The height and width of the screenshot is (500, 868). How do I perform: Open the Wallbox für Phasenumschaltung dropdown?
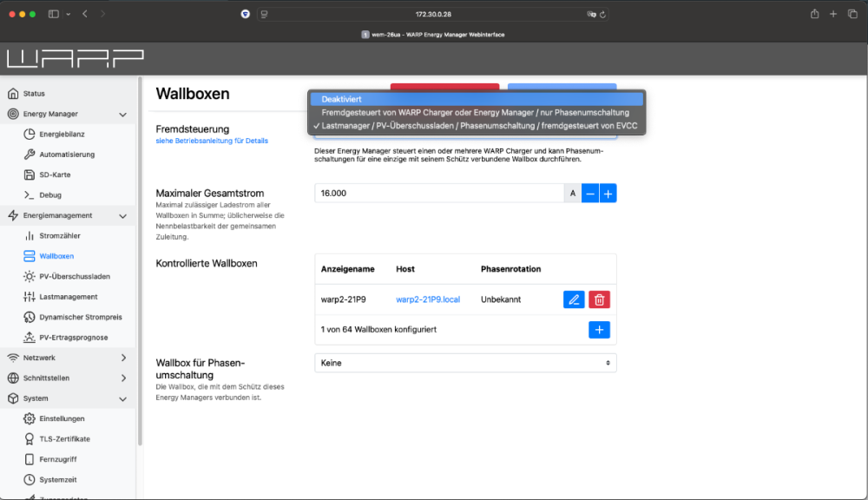coord(465,363)
